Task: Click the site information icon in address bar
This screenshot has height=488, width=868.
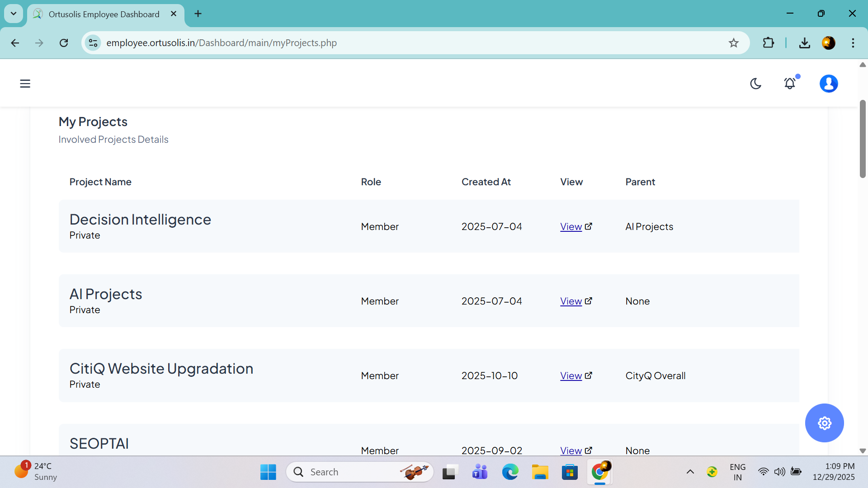Action: click(x=93, y=43)
